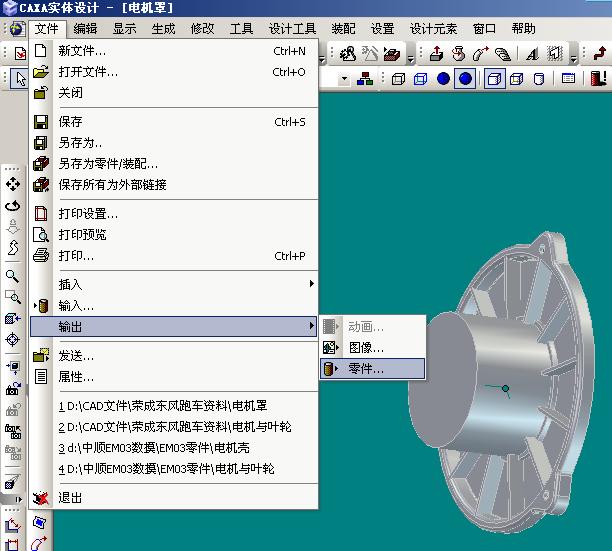
Task: Open recent file 4 EM03零件\电机与叶轮
Action: click(173, 469)
